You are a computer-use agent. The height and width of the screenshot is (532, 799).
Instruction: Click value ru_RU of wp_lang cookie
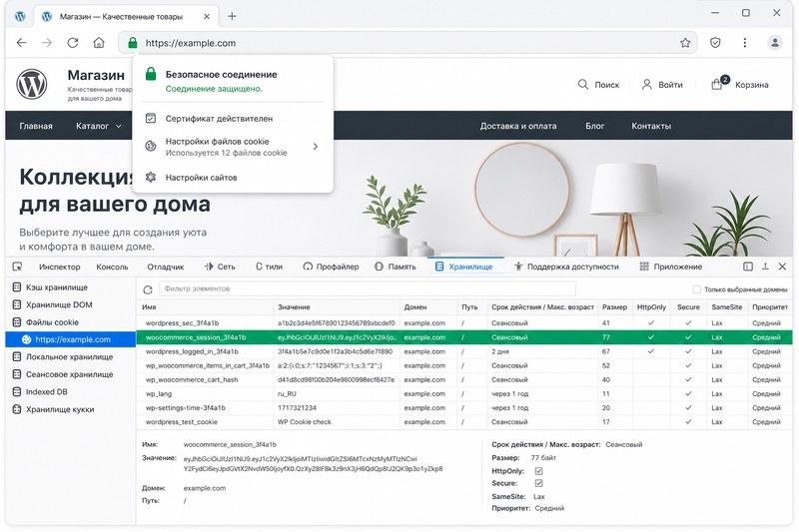point(287,393)
